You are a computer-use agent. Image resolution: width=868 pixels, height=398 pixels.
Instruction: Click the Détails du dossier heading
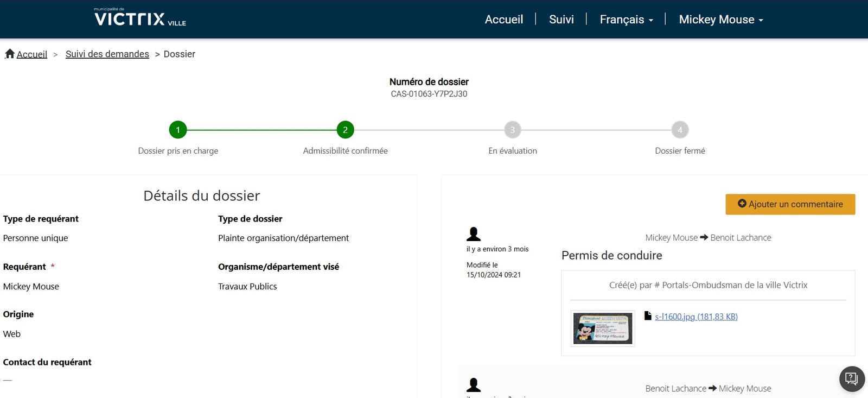pyautogui.click(x=202, y=195)
